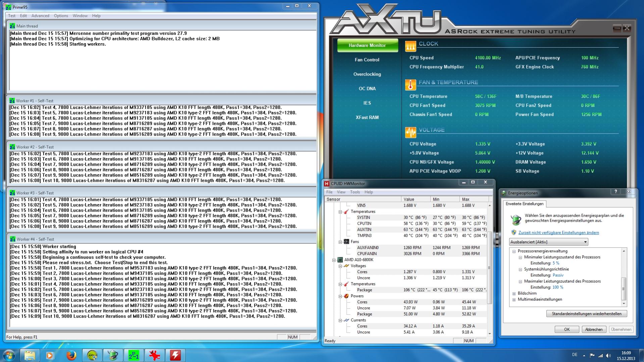Click Standardeinstellungen wiederherstellen
Screen dimensions: 644x362
(586, 314)
